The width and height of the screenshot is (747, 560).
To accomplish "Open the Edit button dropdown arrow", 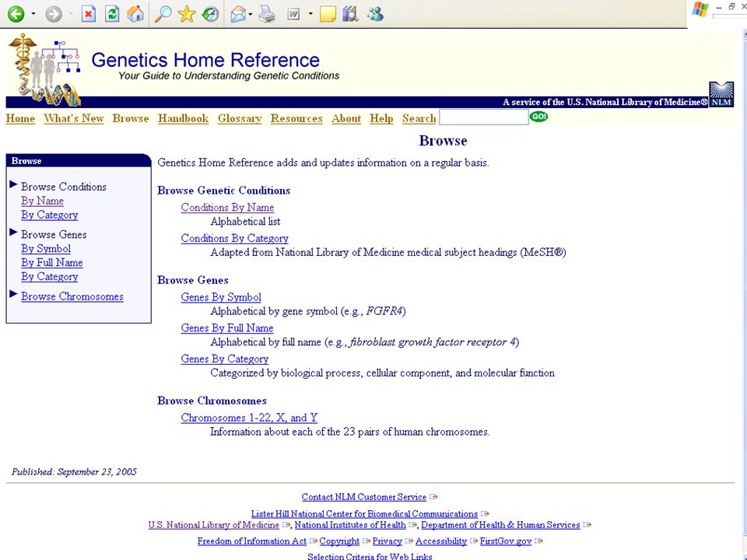I will pos(310,14).
